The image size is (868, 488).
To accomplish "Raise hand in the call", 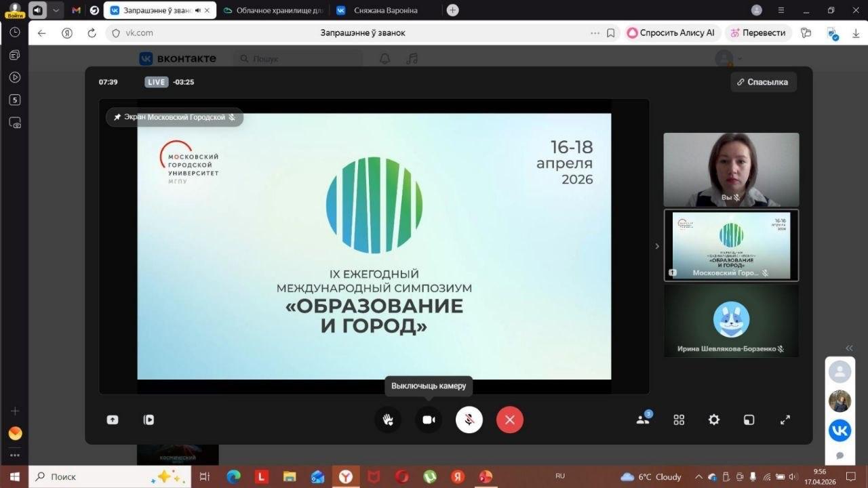I will [388, 420].
